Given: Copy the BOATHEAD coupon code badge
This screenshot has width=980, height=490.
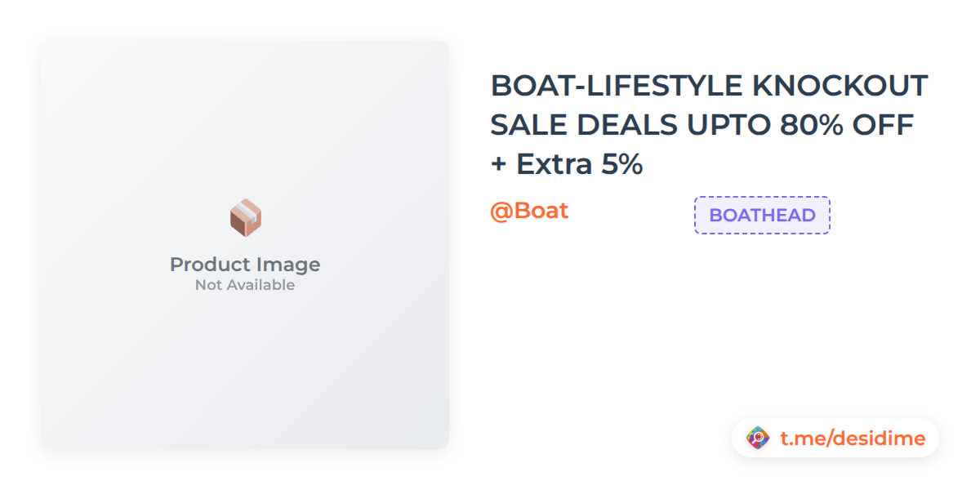Looking at the screenshot, I should (762, 216).
